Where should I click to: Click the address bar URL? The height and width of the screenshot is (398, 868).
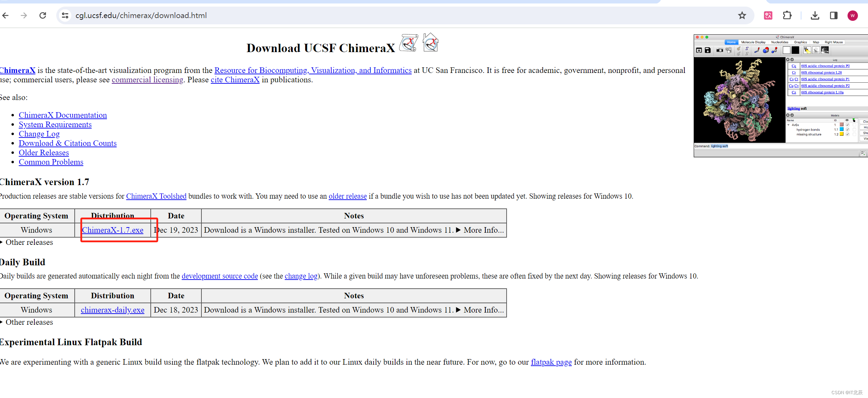pyautogui.click(x=141, y=15)
